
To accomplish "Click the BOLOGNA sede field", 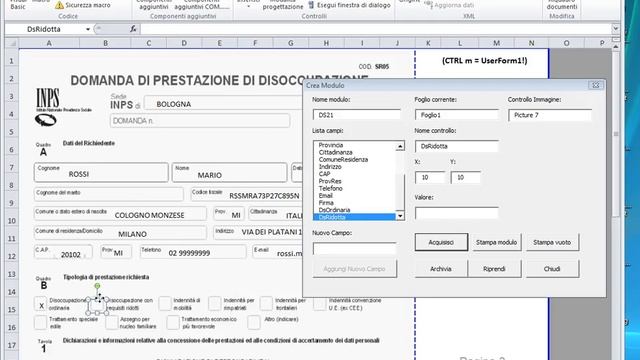I will pos(224,104).
